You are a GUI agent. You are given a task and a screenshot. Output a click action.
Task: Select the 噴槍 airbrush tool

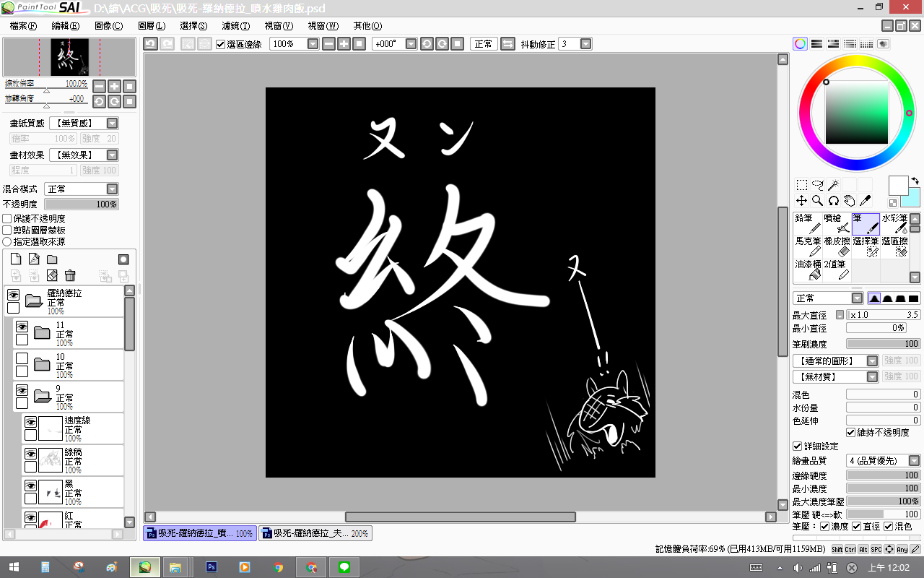point(837,224)
